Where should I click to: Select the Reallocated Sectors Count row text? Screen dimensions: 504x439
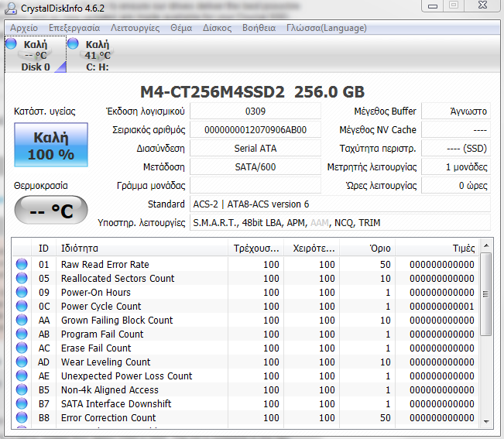(x=118, y=278)
